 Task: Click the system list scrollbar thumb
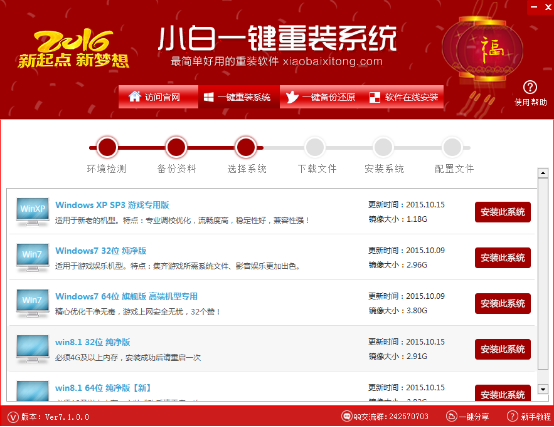[542, 274]
